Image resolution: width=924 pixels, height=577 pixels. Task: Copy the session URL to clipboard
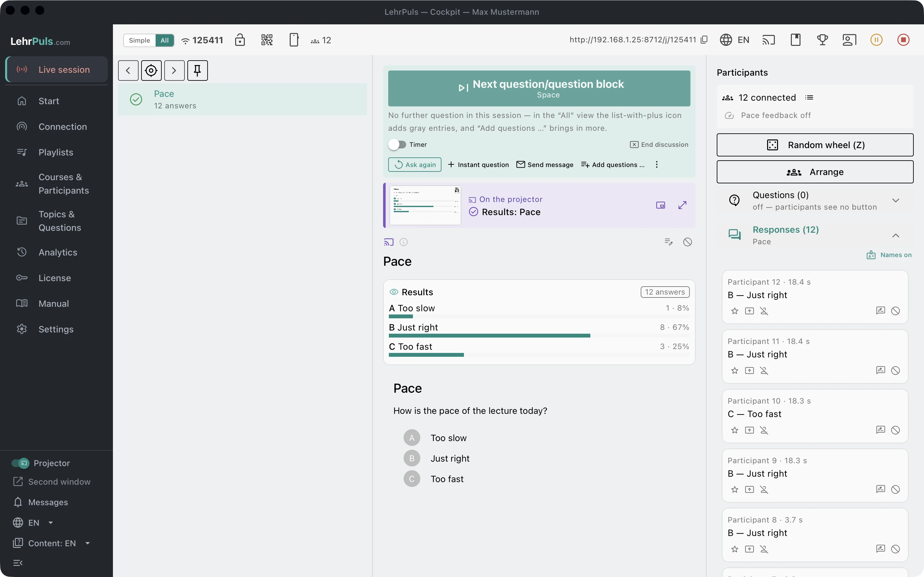(705, 40)
